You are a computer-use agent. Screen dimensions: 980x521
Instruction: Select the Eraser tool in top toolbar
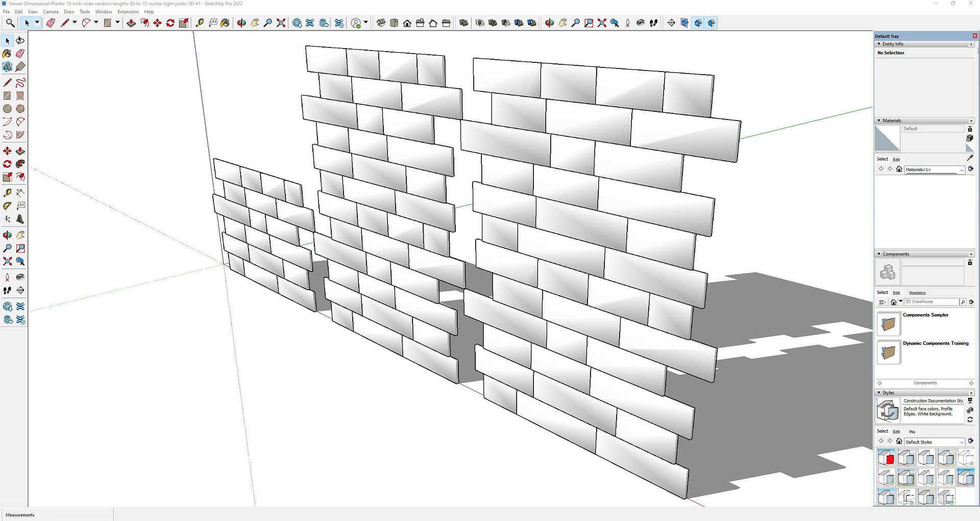point(51,23)
